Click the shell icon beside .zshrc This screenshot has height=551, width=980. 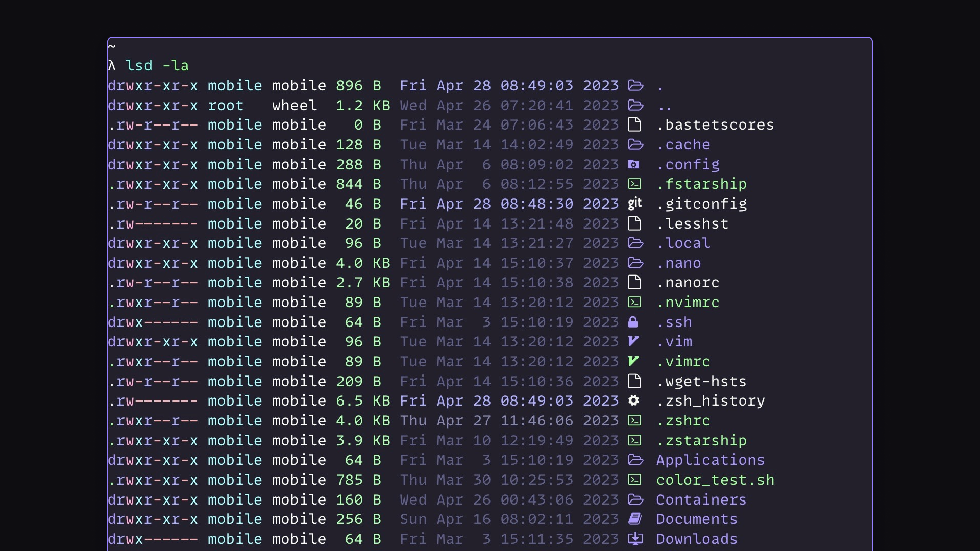point(634,420)
